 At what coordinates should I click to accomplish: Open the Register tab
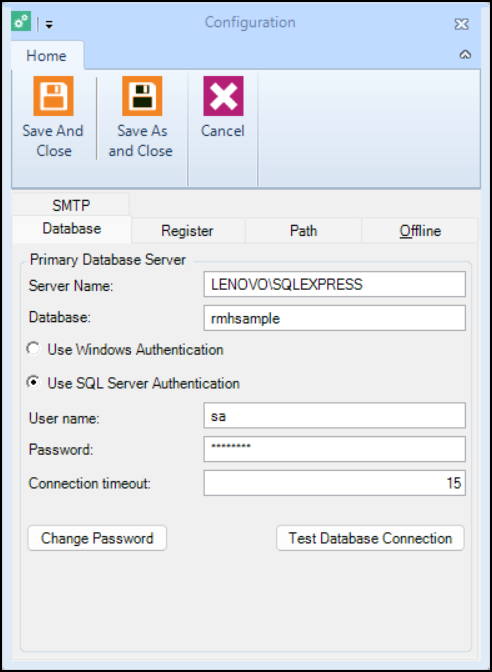pos(188,231)
